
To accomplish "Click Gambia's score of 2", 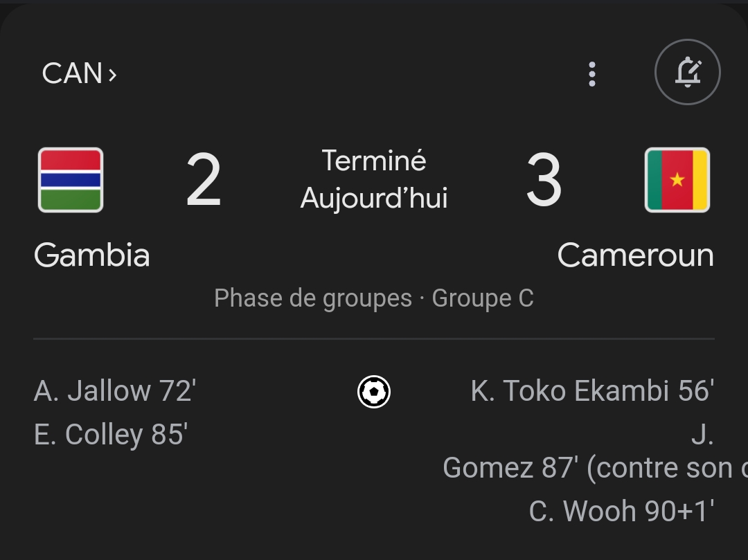I will coord(204,181).
